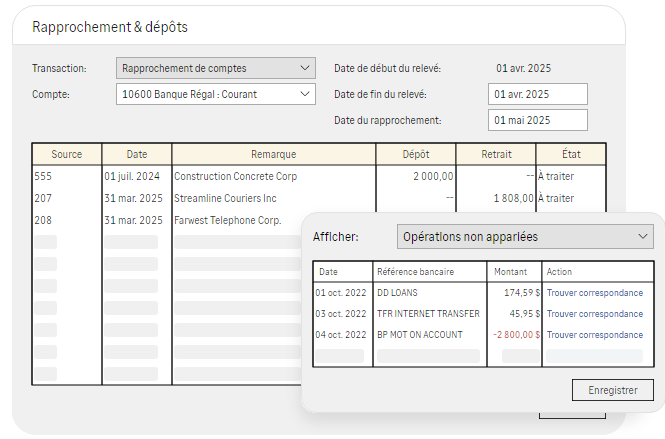This screenshot has width=665, height=439.
Task: Click the Enregistrer button
Action: 612,390
